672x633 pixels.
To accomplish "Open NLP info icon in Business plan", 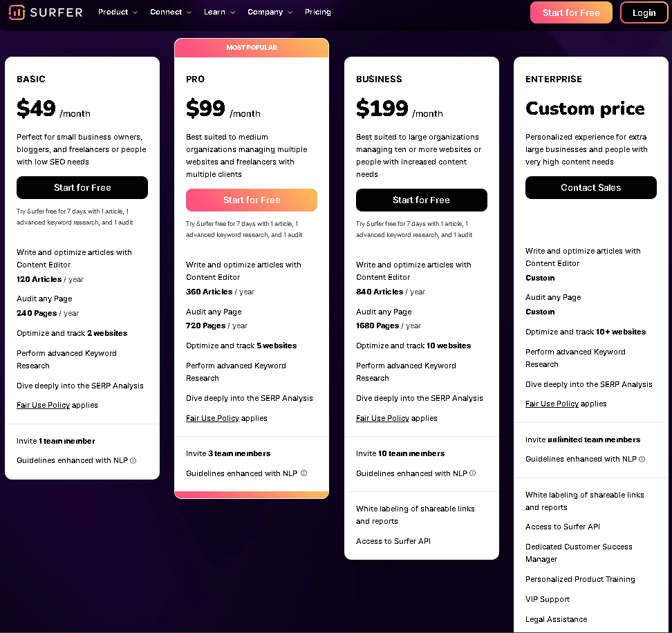I will pos(473,473).
